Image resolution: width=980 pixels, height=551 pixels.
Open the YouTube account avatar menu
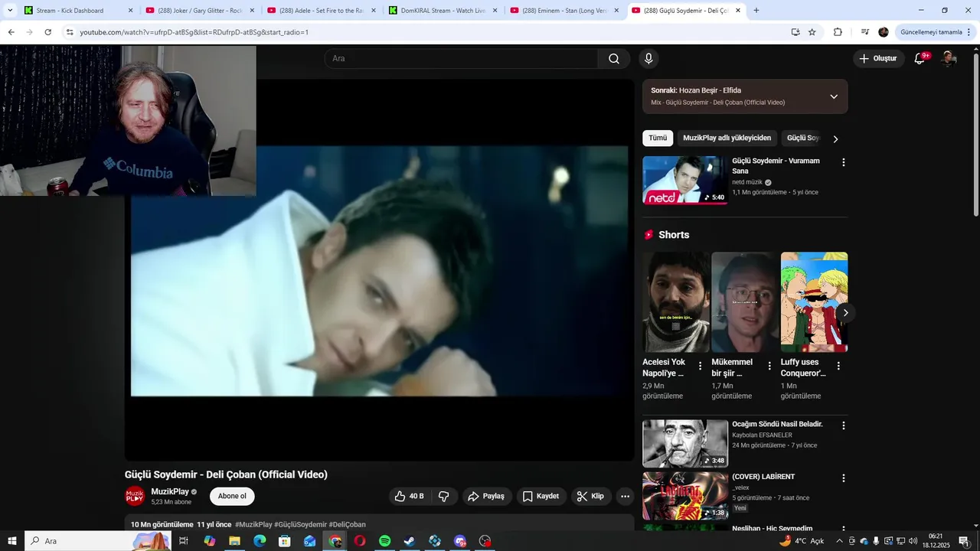coord(948,59)
